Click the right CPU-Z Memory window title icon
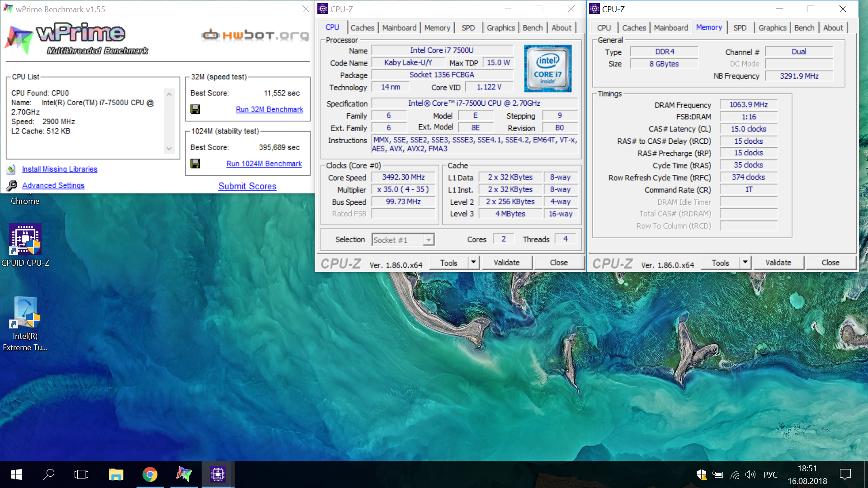The height and width of the screenshot is (488, 868). click(x=594, y=9)
